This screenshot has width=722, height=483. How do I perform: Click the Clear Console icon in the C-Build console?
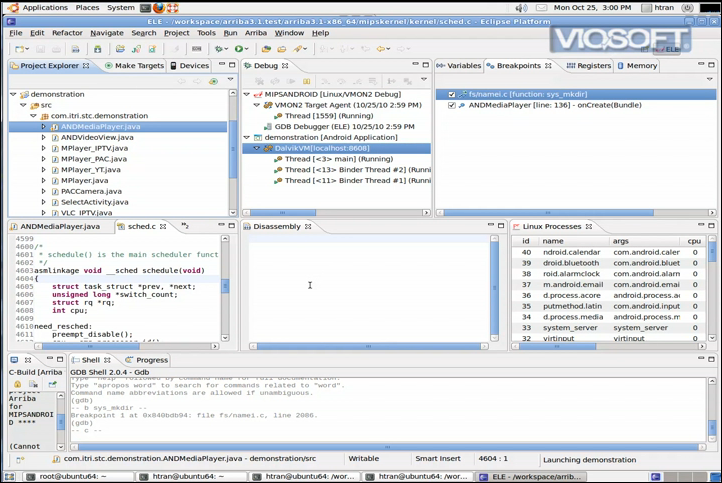pyautogui.click(x=34, y=384)
